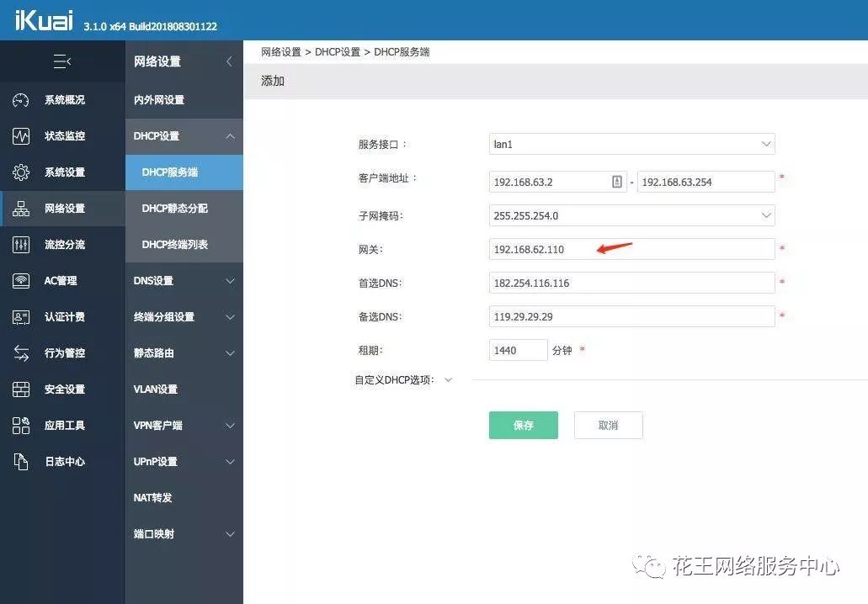The image size is (868, 604).
Task: Focus end address field 192.168.63.254
Action: (706, 182)
